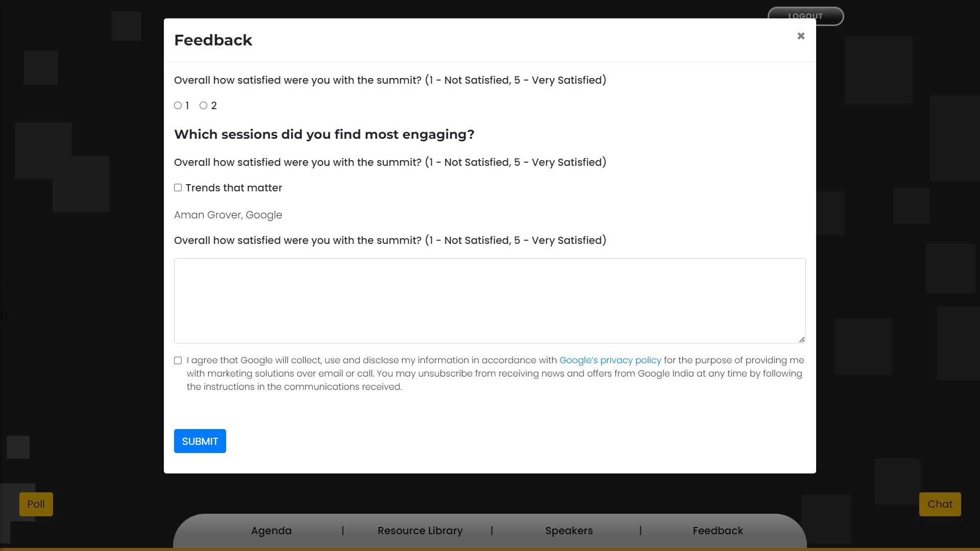Open the Poll button
980x551 pixels.
[x=36, y=504]
